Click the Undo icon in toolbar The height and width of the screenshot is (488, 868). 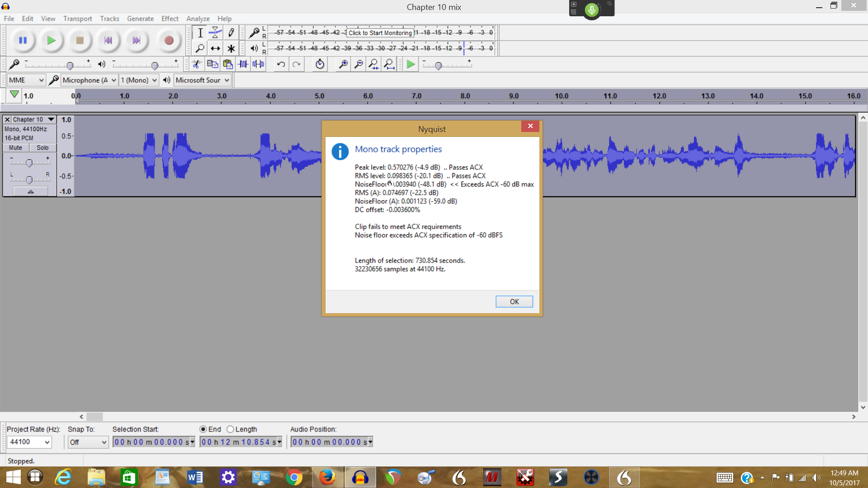[x=280, y=64]
